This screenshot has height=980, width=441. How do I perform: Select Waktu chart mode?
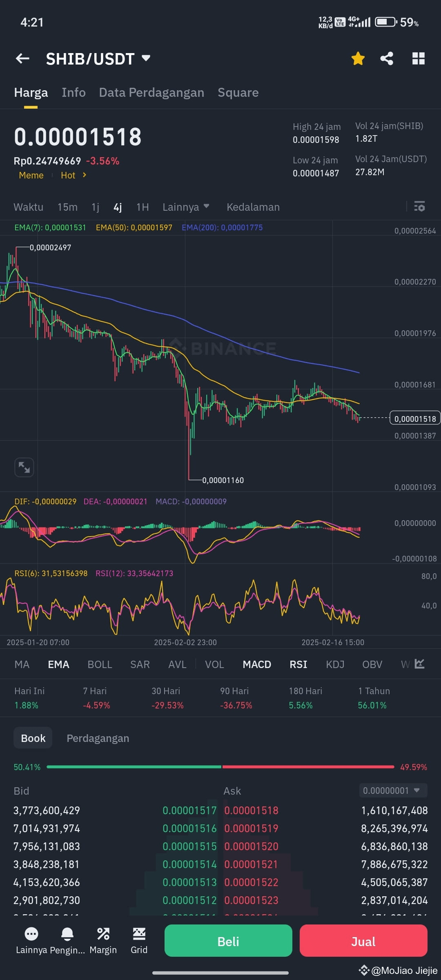point(28,207)
